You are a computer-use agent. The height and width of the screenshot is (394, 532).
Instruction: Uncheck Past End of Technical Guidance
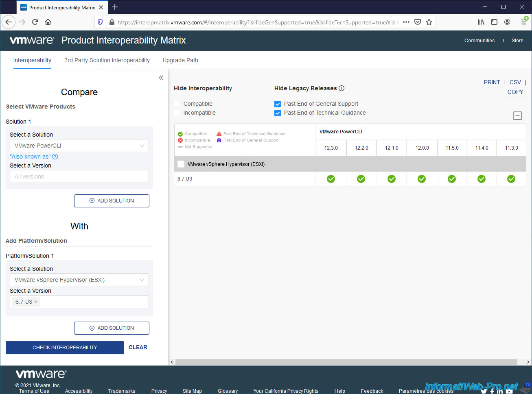click(278, 113)
